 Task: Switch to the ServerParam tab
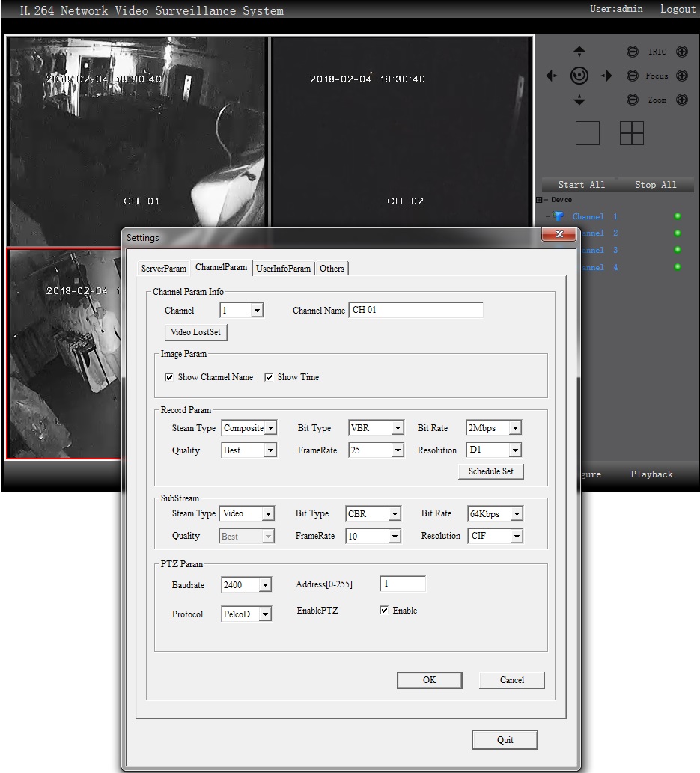pos(163,269)
